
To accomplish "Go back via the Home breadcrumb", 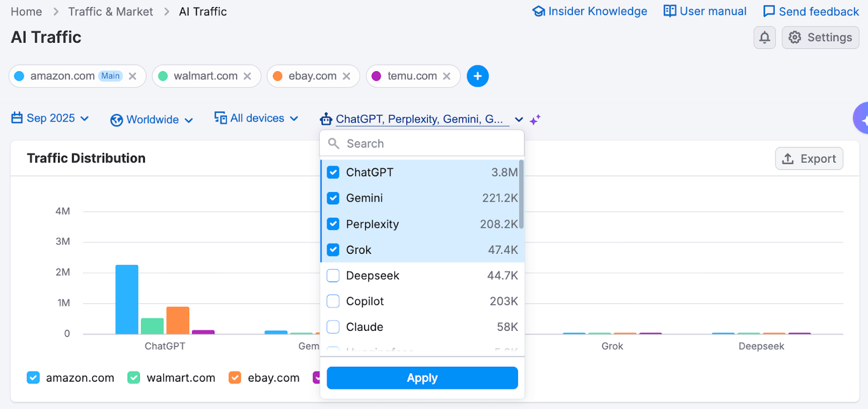I will tap(26, 11).
